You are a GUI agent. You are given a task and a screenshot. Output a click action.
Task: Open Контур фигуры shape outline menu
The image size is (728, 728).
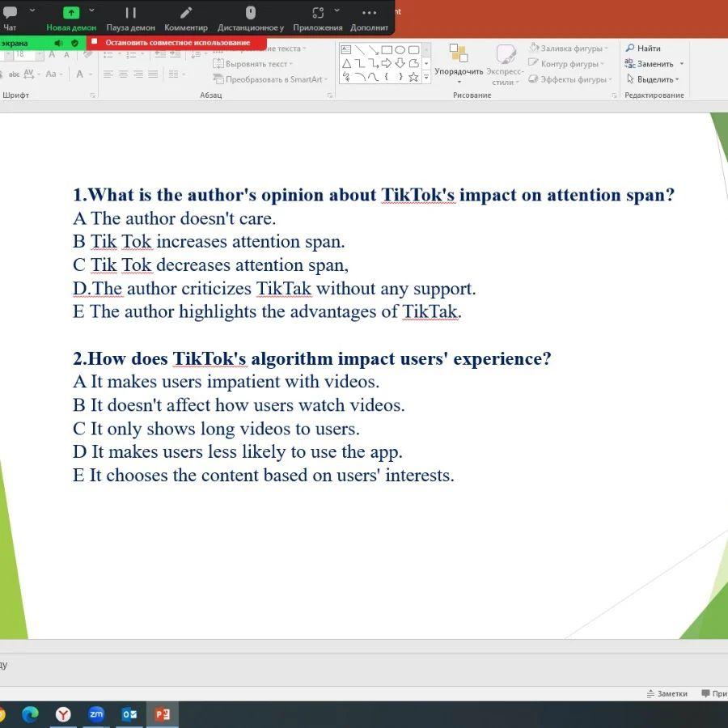pos(566,64)
